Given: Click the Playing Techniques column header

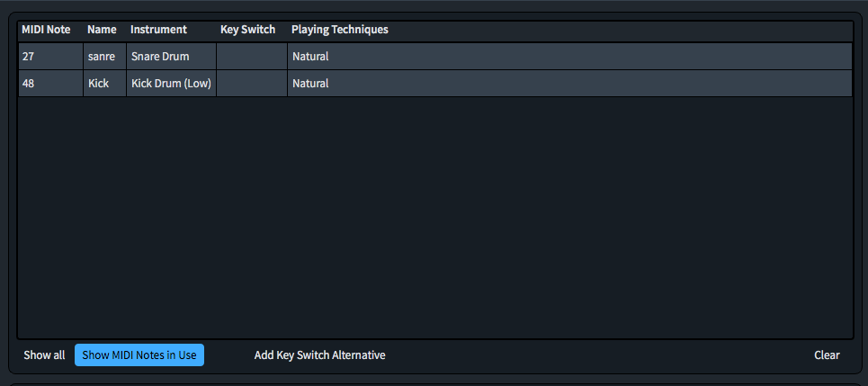Looking at the screenshot, I should coord(340,30).
